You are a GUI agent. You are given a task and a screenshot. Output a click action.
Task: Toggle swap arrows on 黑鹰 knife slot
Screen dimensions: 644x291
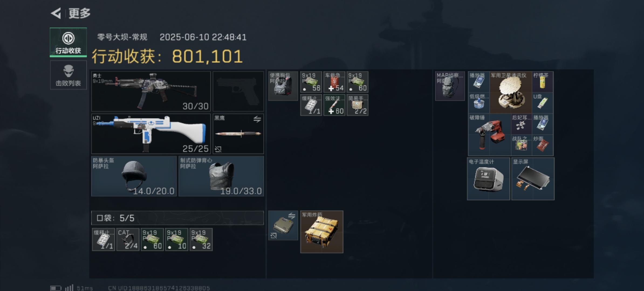click(257, 119)
